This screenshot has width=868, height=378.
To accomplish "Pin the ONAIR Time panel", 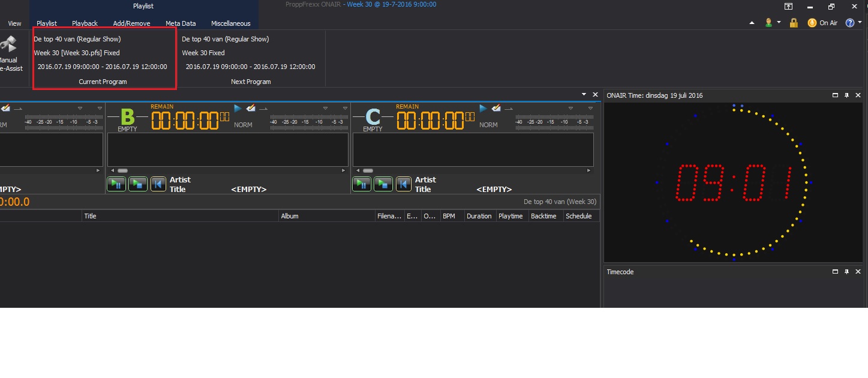I will [846, 95].
